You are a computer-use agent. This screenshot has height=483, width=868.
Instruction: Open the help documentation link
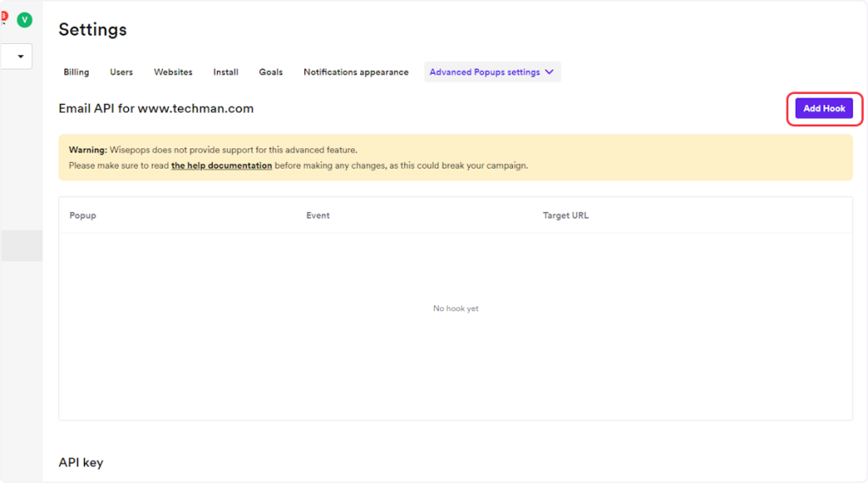point(221,165)
